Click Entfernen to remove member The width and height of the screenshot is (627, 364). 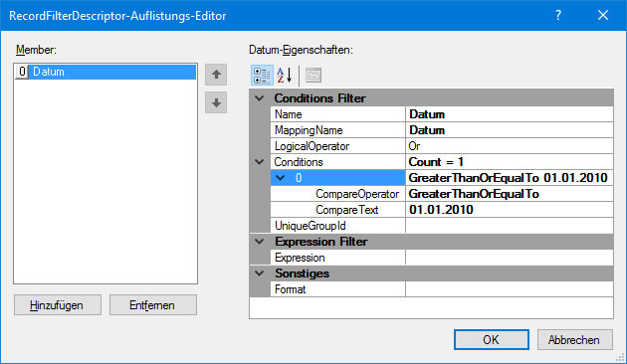click(153, 305)
